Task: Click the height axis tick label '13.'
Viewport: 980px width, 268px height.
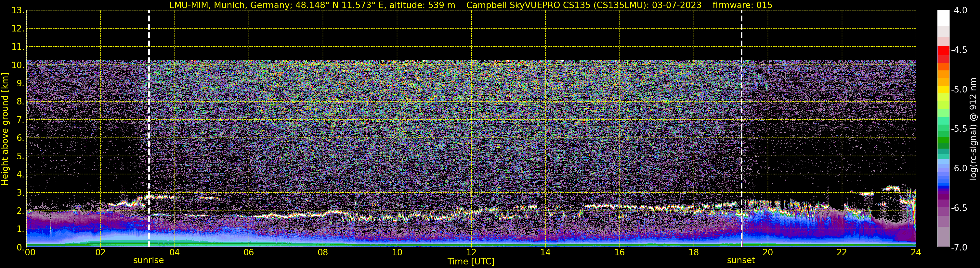Action: click(18, 11)
